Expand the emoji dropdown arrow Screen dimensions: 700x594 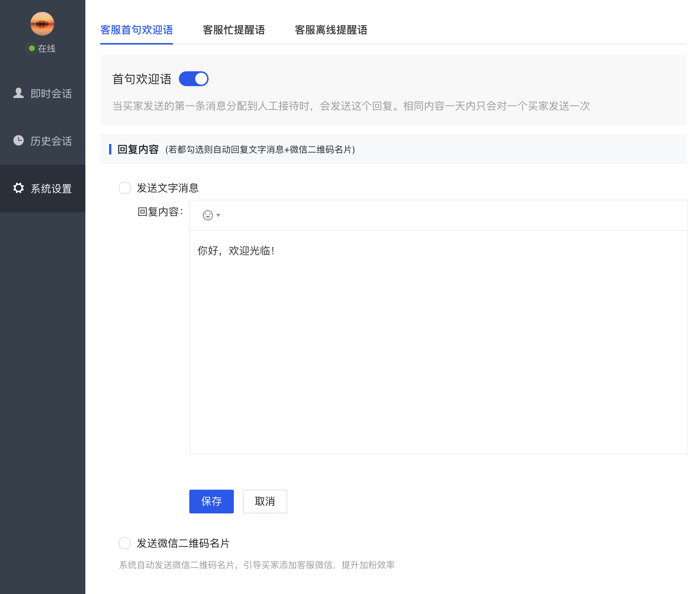(218, 215)
